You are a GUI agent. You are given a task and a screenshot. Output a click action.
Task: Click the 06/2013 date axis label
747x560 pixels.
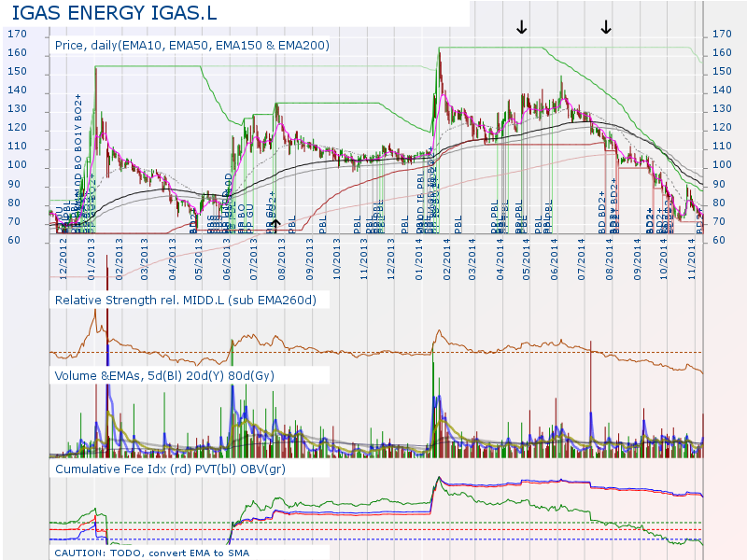coord(226,259)
